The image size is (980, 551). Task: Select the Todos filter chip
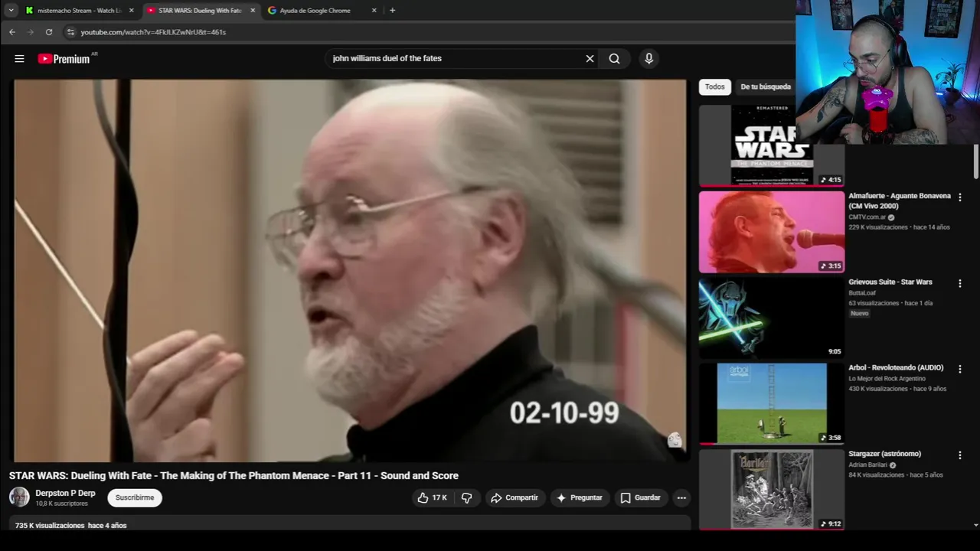pyautogui.click(x=715, y=86)
